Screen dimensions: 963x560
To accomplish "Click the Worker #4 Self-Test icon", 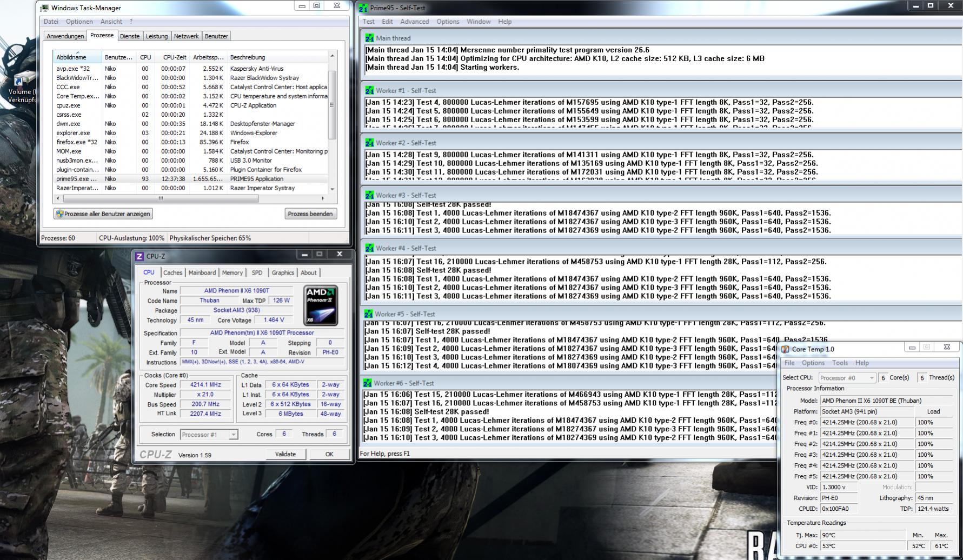I will pyautogui.click(x=369, y=248).
